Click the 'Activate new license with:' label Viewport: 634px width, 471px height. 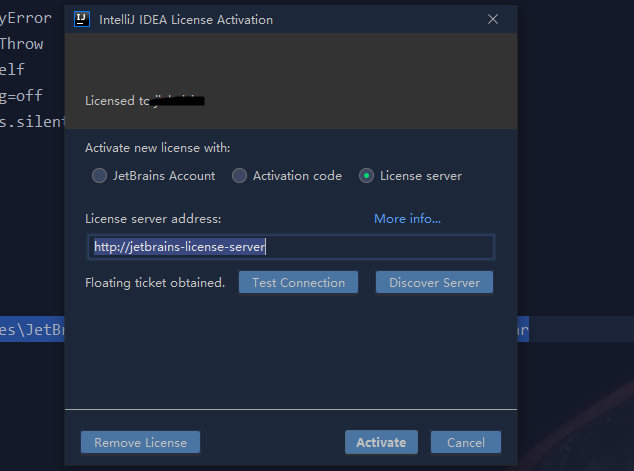tap(157, 148)
